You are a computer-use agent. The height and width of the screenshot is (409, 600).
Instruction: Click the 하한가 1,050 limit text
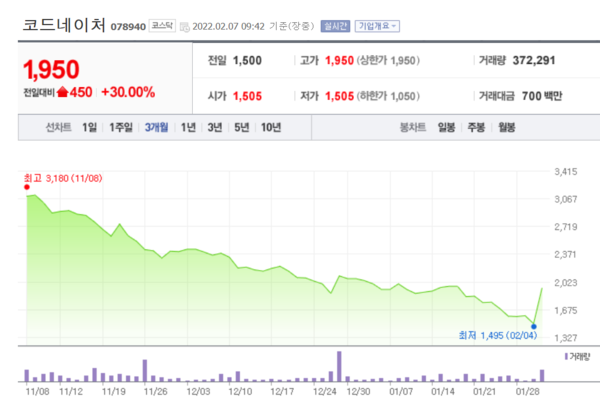click(x=388, y=96)
